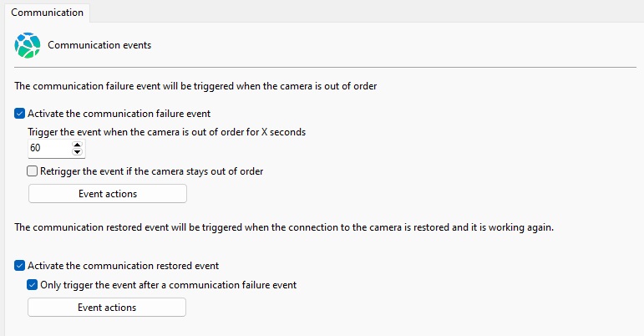644x336 pixels.
Task: Increase the out-of-order seconds with up arrow
Action: 77,145
